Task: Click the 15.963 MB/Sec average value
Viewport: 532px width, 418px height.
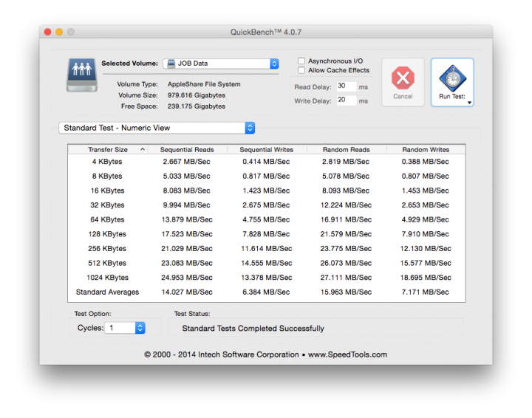Action: pos(346,292)
